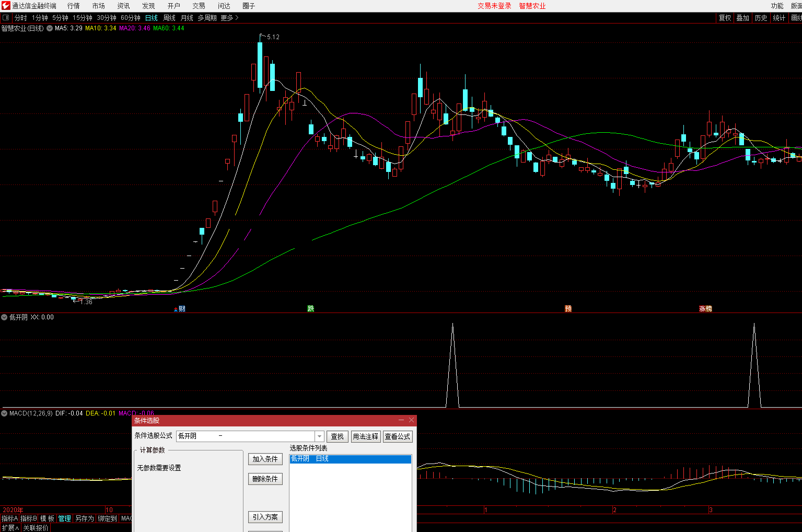Open the 交易 menu
802x532 pixels.
coord(199,6)
